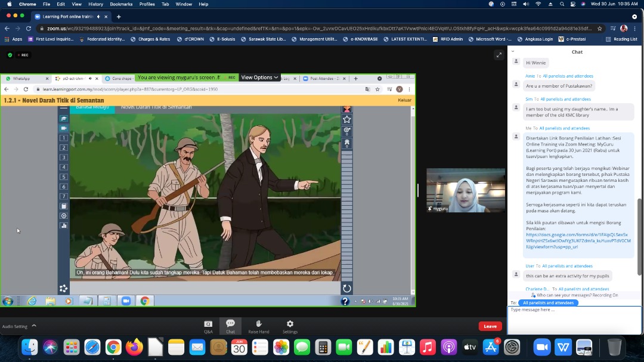Click the 'Type message here' chat input

point(574,320)
